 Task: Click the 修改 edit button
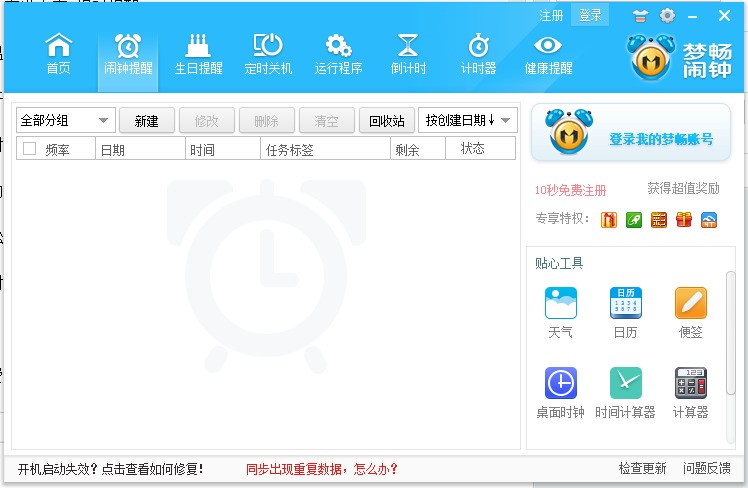pos(207,121)
